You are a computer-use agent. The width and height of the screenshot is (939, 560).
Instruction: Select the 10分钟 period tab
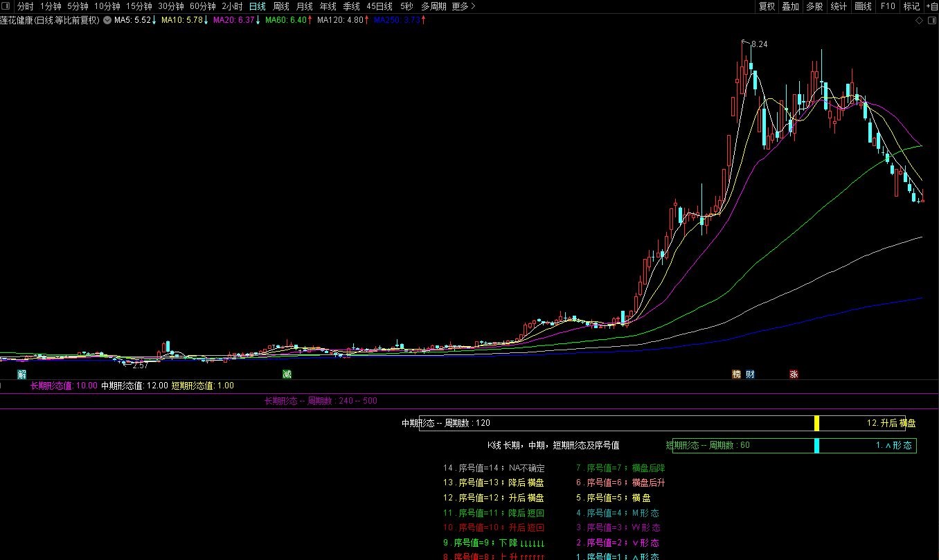pyautogui.click(x=107, y=6)
